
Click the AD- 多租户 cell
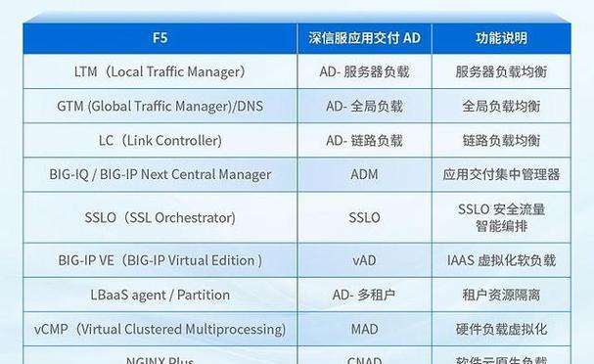tap(364, 295)
